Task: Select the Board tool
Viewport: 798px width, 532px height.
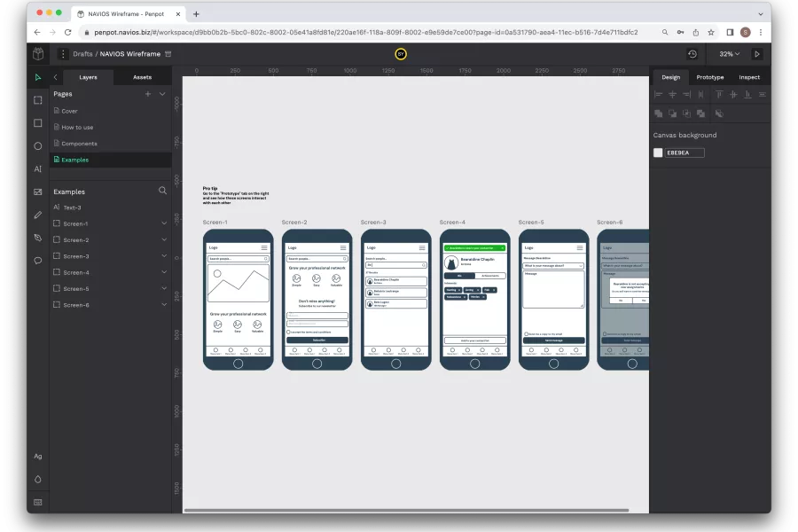Action: click(x=37, y=100)
